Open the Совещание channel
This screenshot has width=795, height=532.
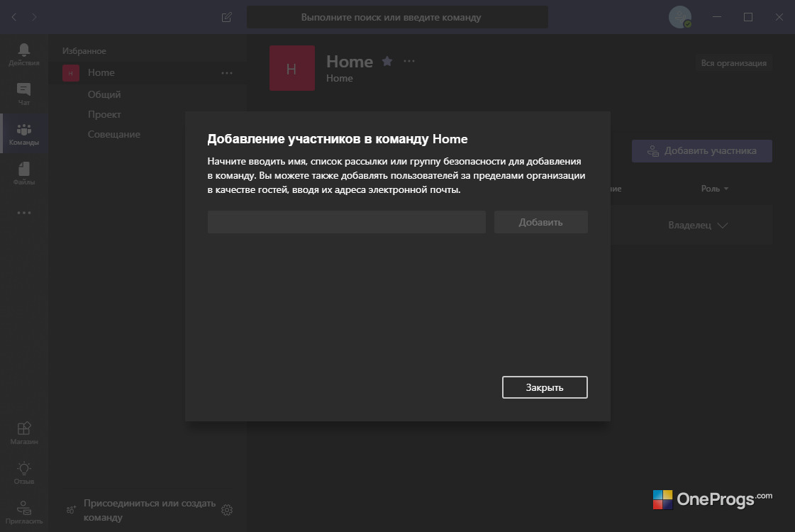click(x=113, y=134)
